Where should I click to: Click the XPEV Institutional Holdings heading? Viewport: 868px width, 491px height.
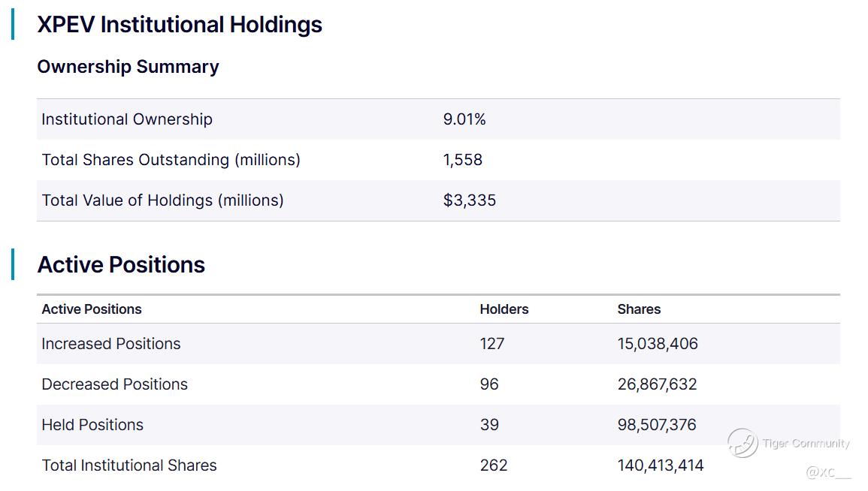click(180, 25)
